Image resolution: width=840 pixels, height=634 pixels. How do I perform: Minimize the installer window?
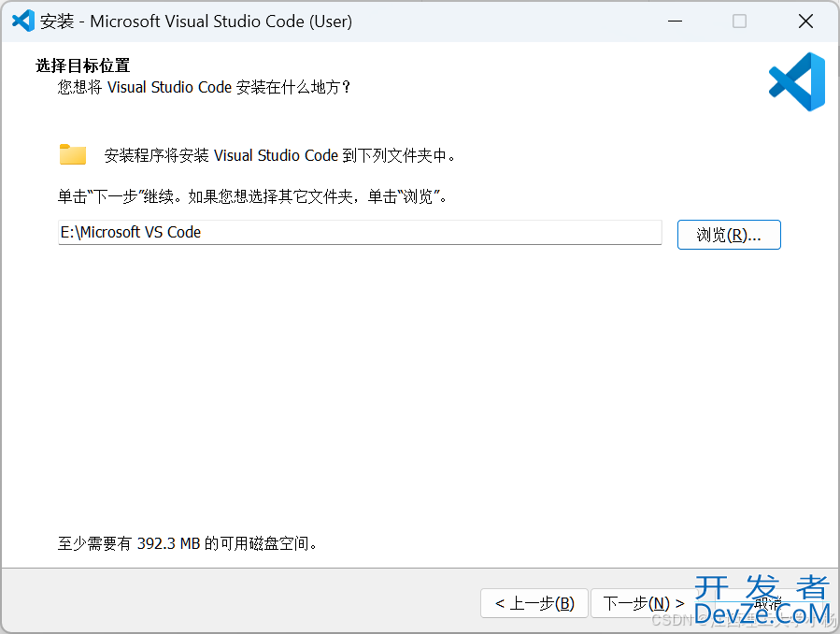pos(675,22)
